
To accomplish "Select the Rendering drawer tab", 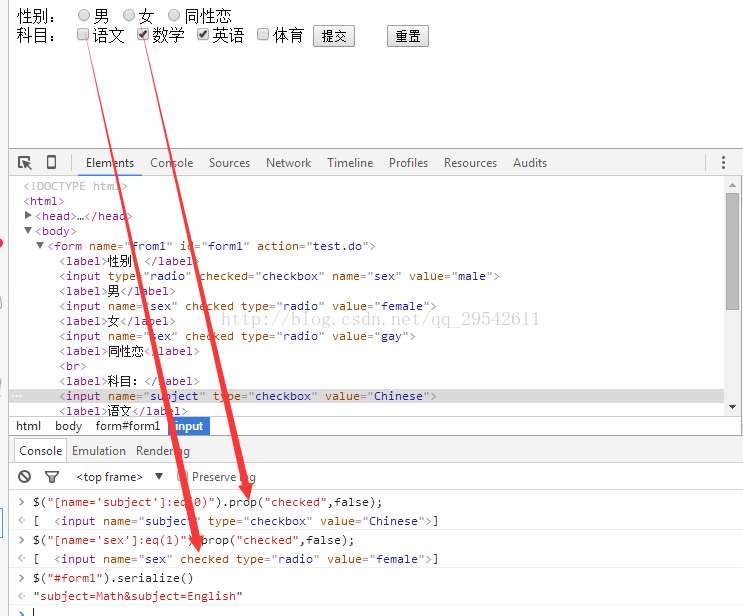I will click(x=163, y=451).
